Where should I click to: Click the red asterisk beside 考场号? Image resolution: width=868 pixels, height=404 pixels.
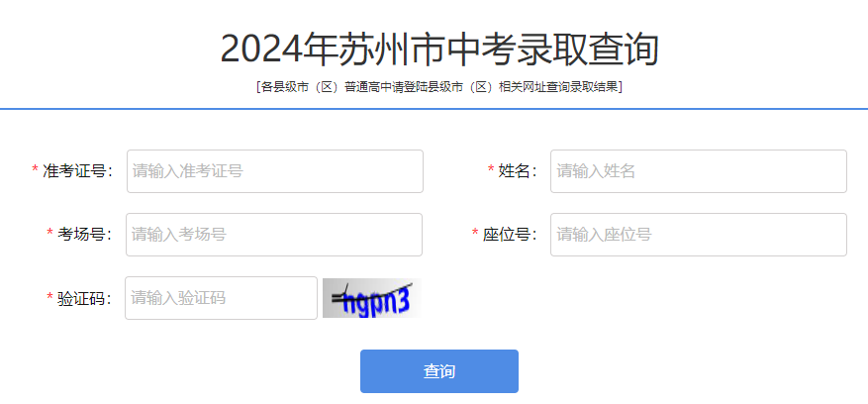49,233
